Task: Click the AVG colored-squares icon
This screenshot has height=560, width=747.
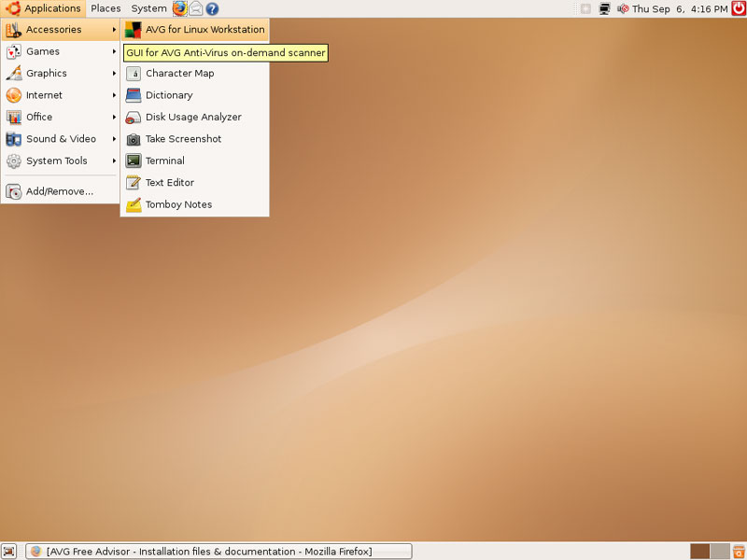Action: [134, 30]
